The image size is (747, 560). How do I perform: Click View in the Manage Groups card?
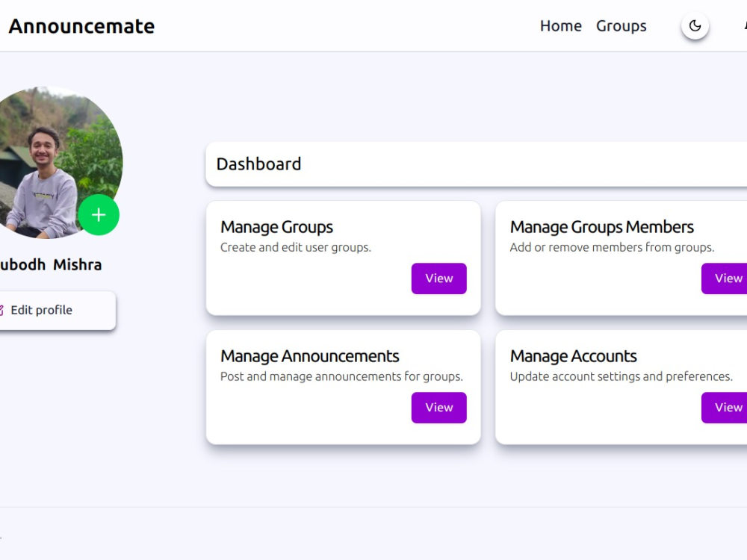coord(438,279)
